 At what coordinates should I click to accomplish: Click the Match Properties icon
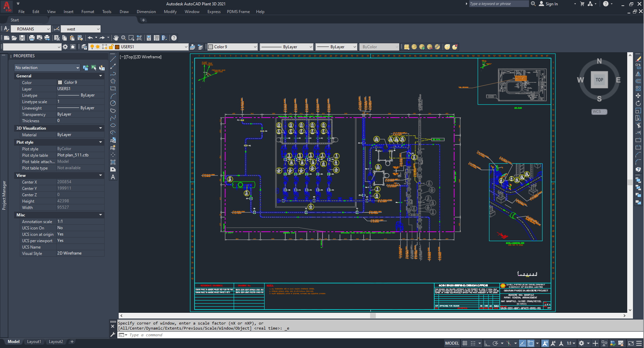click(80, 38)
